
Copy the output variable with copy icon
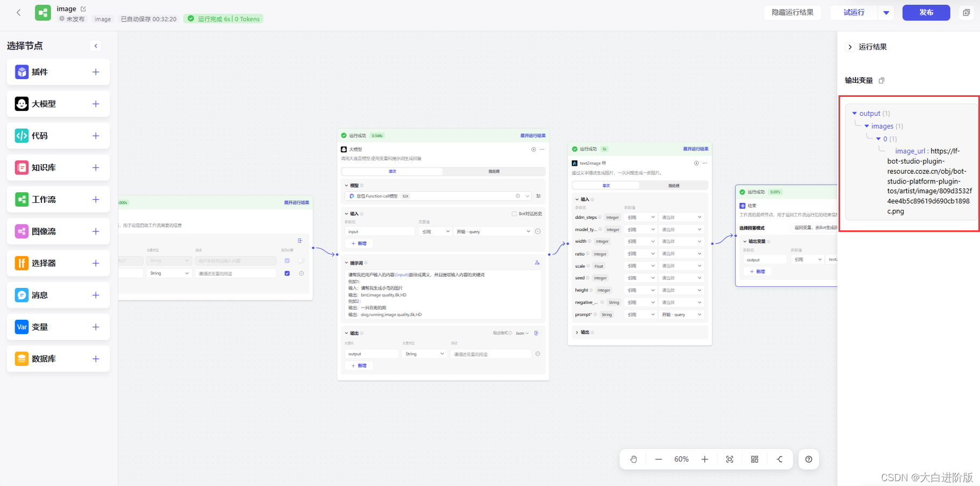point(882,81)
